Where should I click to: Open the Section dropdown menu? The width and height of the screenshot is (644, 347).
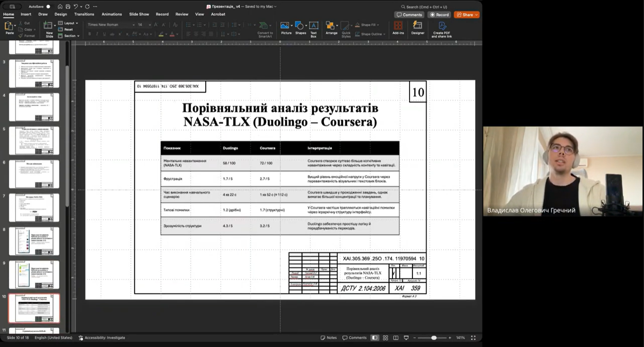click(70, 35)
